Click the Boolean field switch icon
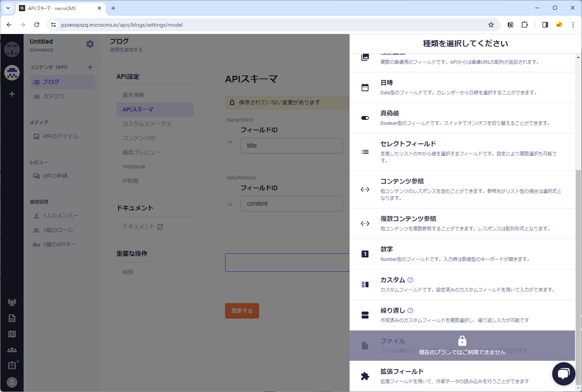This screenshot has width=582, height=392. pyautogui.click(x=365, y=118)
